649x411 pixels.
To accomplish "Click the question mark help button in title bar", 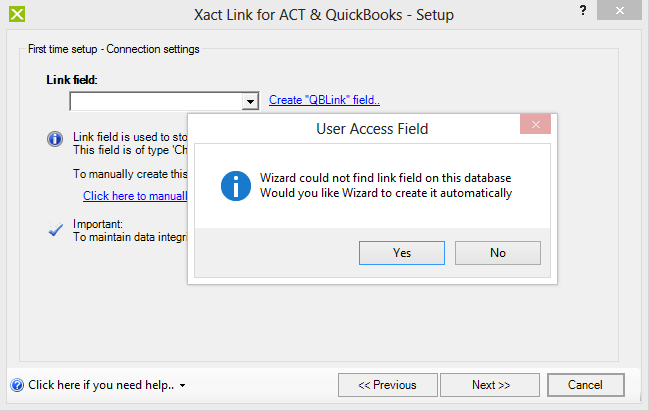I will pos(583,10).
